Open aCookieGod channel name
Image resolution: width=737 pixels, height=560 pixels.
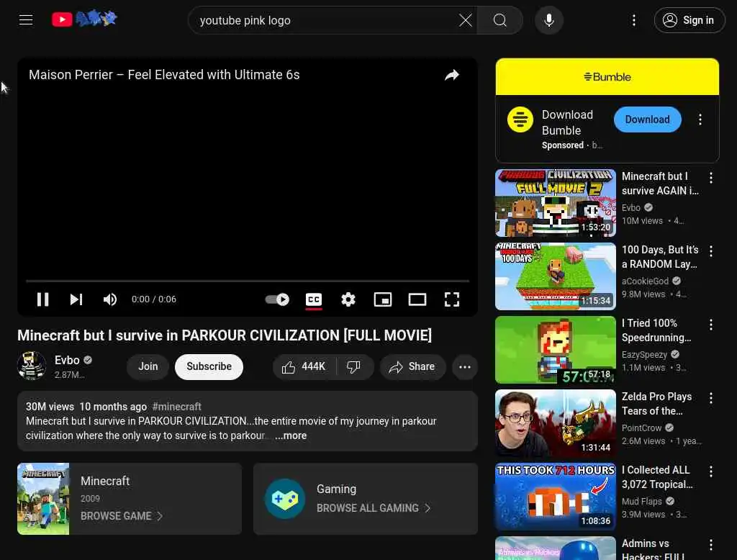(x=645, y=281)
